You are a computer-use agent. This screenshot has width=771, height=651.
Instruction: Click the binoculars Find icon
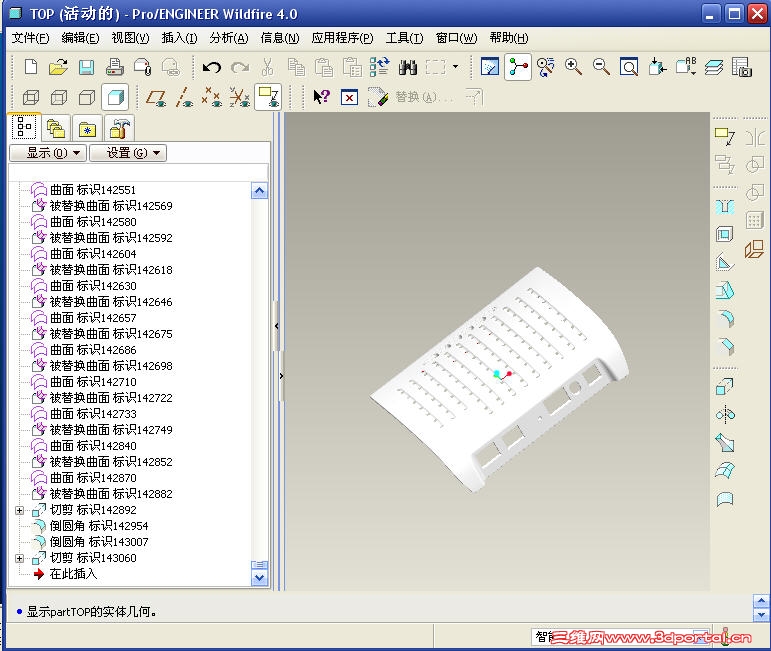pos(408,67)
